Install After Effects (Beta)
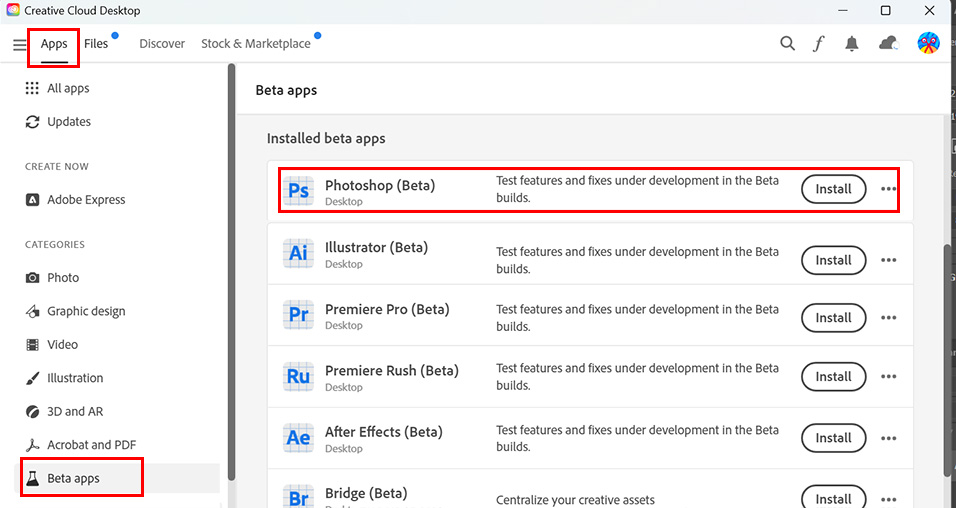Screen dimensions: 956x508 (x=833, y=438)
